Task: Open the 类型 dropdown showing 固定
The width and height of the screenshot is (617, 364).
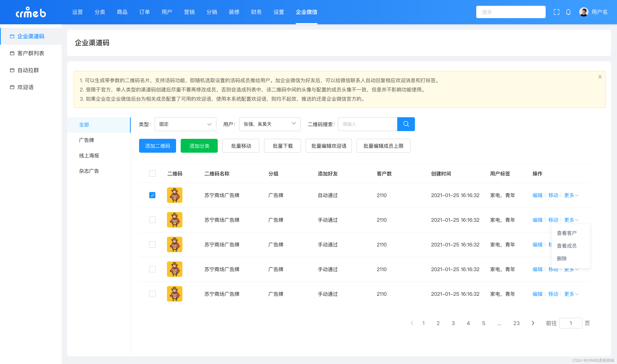Action: pyautogui.click(x=185, y=124)
